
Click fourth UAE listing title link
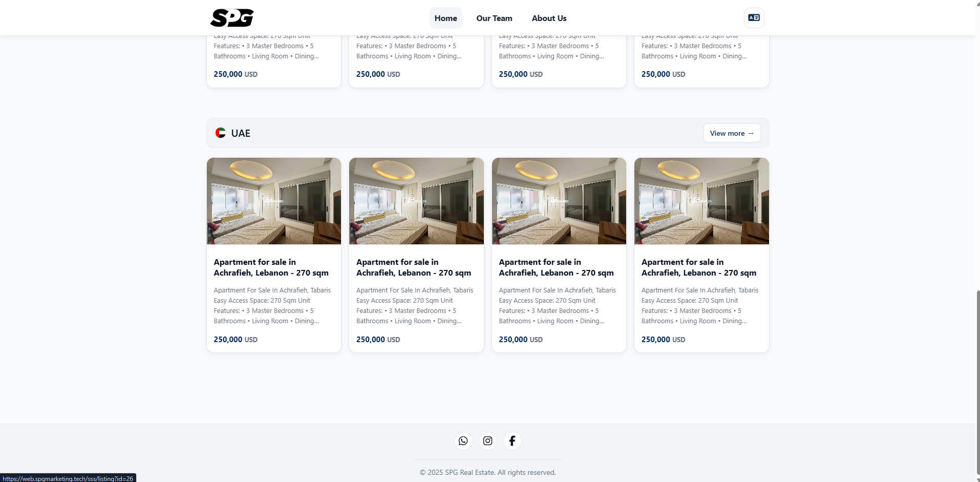pos(698,267)
